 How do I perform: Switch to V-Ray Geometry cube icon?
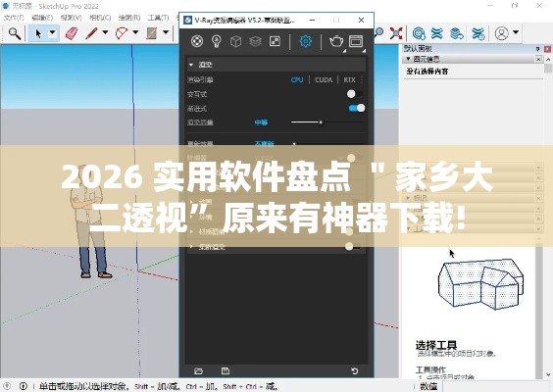click(x=235, y=41)
